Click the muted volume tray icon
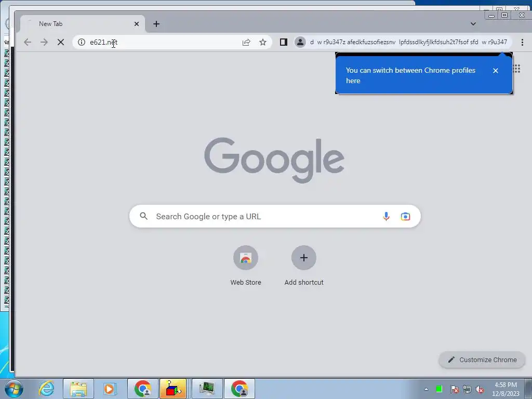The height and width of the screenshot is (399, 532). 480,389
